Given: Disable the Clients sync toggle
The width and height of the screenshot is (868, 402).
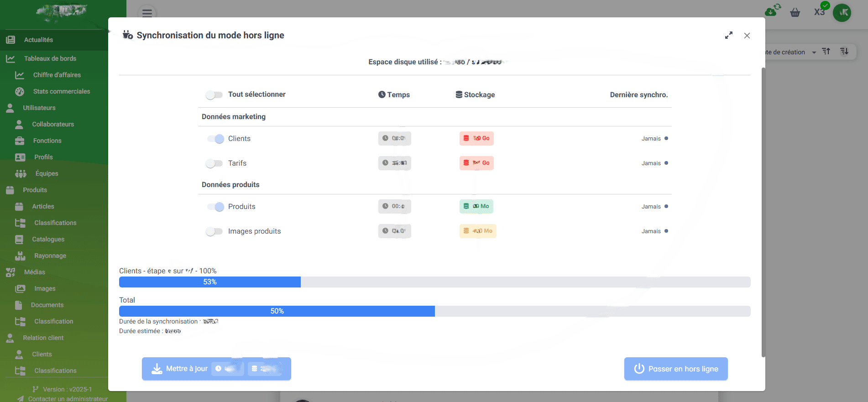Looking at the screenshot, I should click(215, 139).
